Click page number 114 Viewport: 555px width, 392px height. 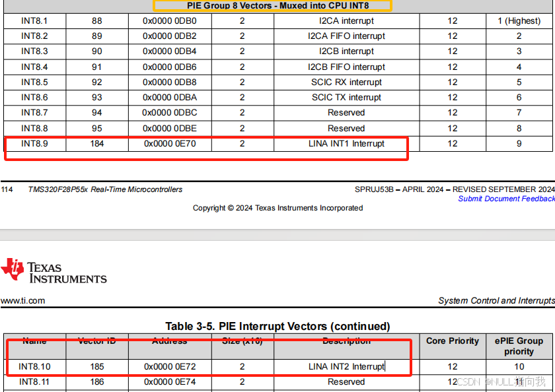pos(7,189)
